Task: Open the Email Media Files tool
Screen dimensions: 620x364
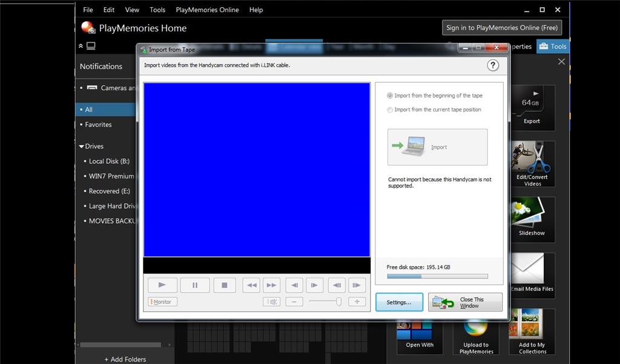Action: 532,276
